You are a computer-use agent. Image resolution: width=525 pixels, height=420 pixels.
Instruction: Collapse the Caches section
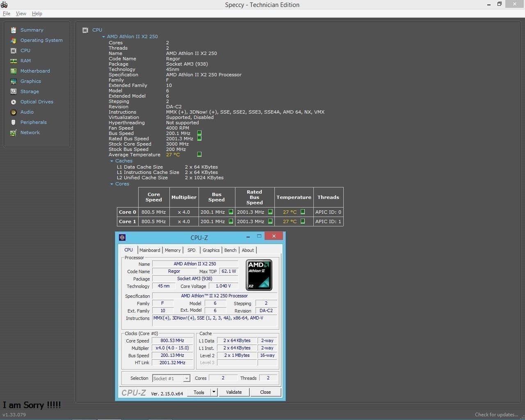click(112, 161)
